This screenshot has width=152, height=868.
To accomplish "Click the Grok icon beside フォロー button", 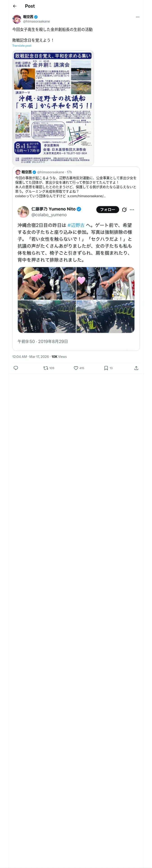I will (x=124, y=210).
